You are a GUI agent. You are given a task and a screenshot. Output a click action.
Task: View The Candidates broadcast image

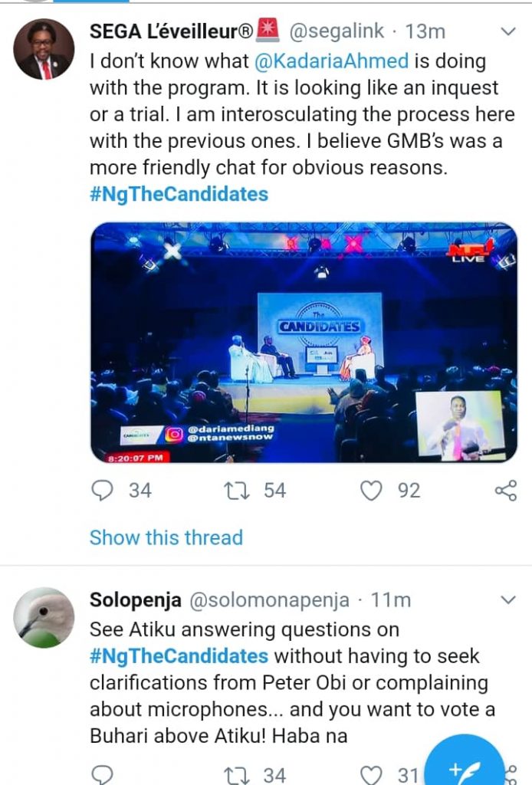click(x=304, y=343)
